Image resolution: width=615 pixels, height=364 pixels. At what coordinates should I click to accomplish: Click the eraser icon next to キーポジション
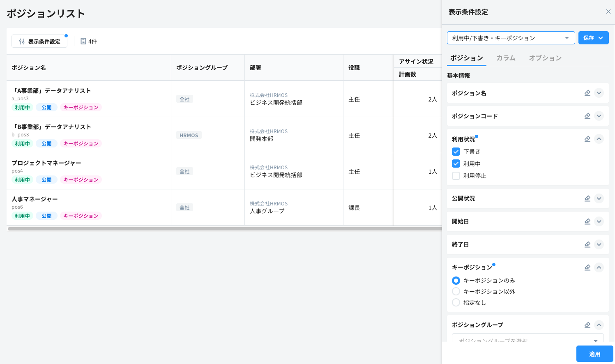click(x=587, y=267)
